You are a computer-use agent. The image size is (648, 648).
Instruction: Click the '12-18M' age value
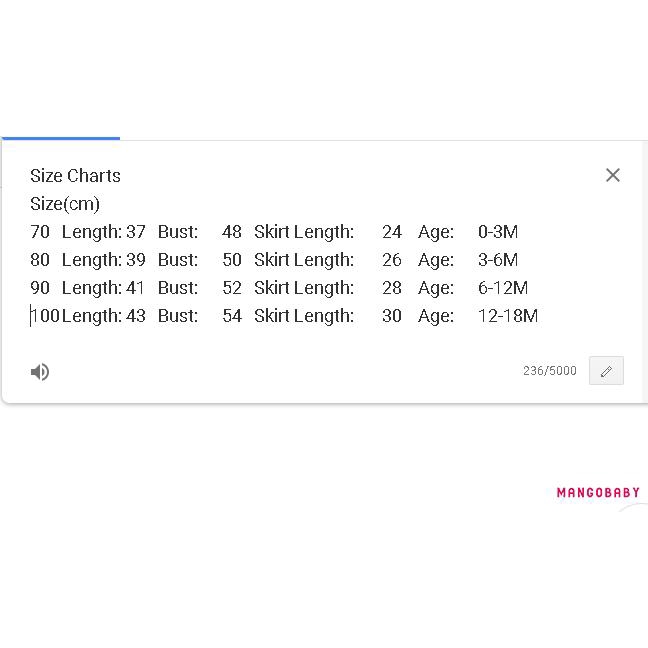click(508, 316)
